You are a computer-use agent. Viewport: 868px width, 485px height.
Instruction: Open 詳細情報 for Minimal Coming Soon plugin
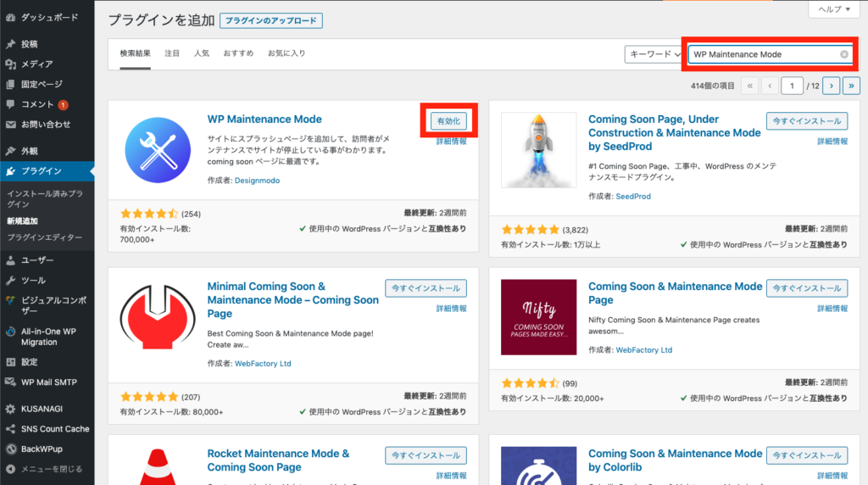click(451, 309)
